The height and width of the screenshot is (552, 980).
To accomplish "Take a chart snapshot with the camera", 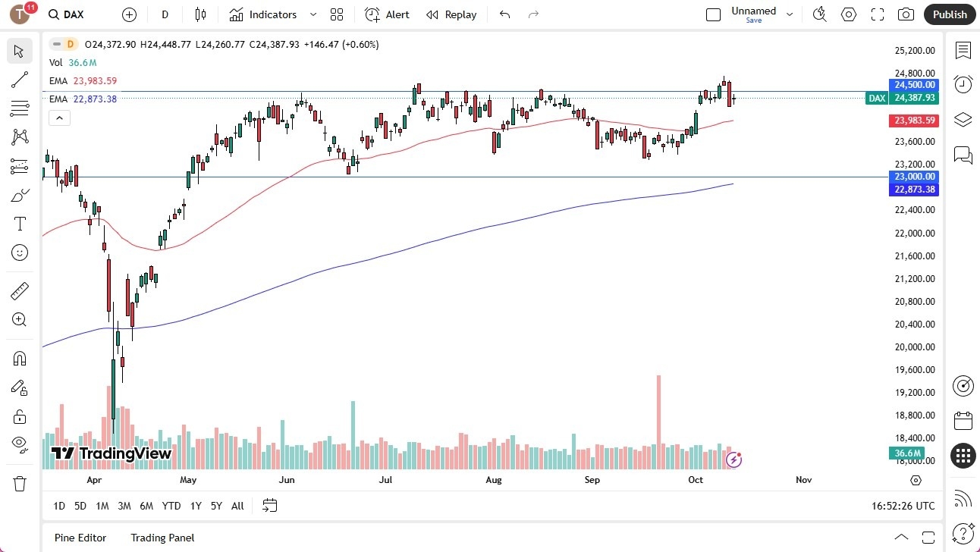I will click(x=906, y=14).
